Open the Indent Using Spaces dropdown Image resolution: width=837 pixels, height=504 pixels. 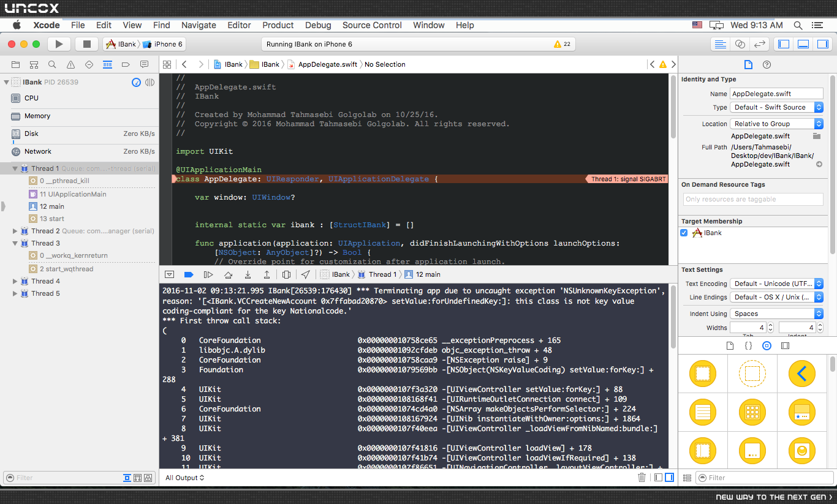pyautogui.click(x=776, y=314)
